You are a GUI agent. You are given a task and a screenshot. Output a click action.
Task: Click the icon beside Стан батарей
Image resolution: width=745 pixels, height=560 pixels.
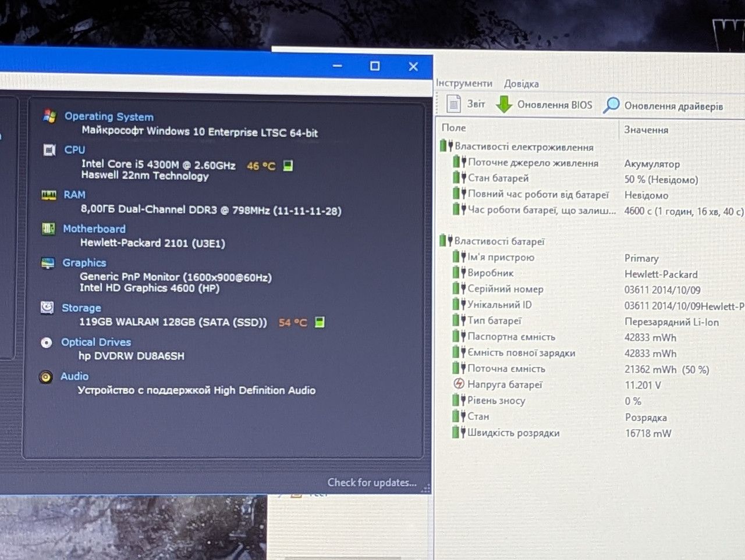tap(460, 178)
